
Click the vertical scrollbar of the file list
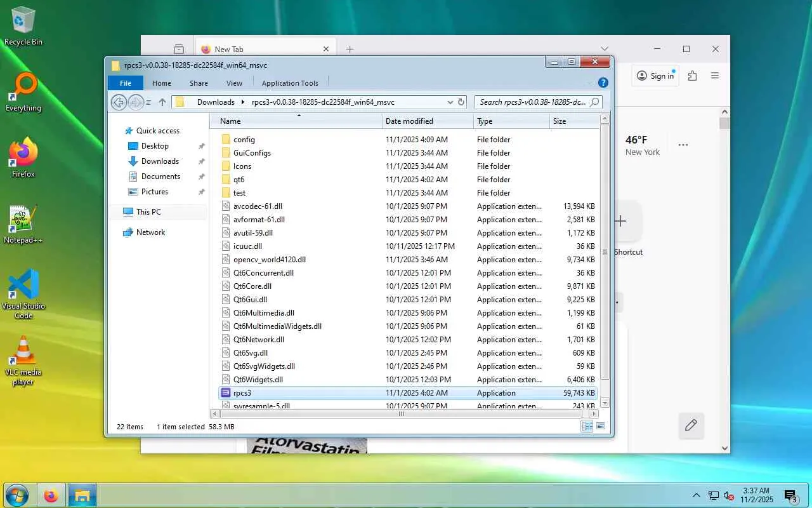605,251
